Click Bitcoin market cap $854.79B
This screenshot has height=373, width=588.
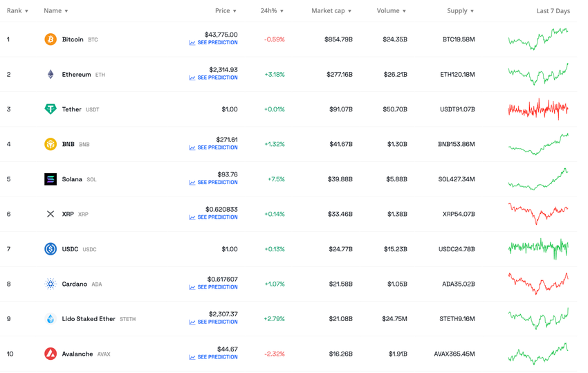tap(339, 39)
